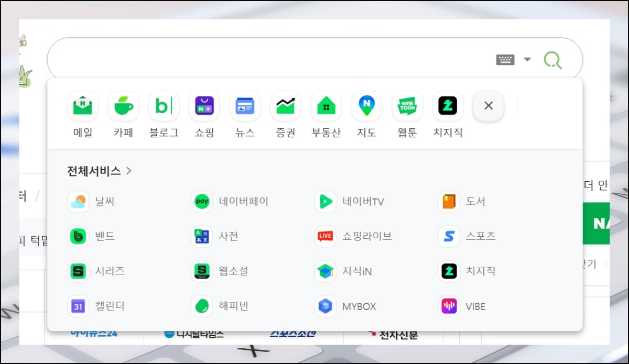Open the 네이버TV play icon
Screen dimensions: 629x364
(326, 202)
